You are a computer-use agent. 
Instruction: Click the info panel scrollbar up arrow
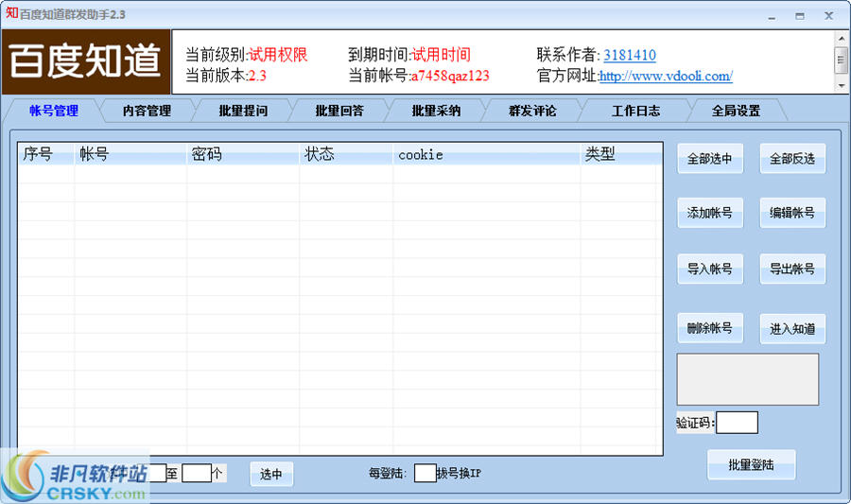click(x=842, y=38)
